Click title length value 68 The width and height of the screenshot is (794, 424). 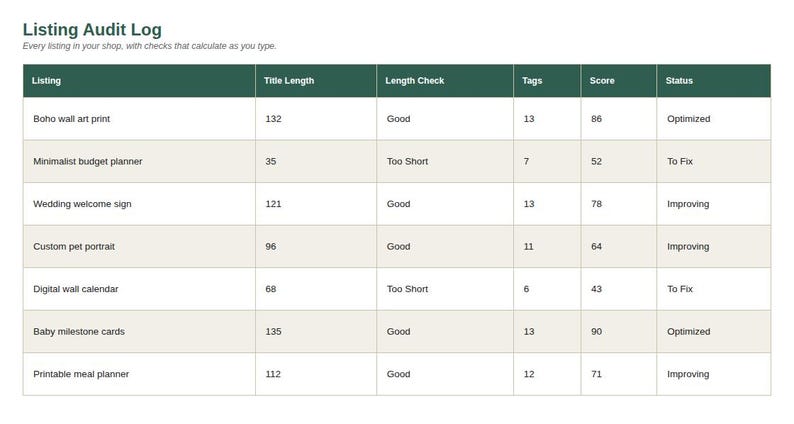pos(270,289)
